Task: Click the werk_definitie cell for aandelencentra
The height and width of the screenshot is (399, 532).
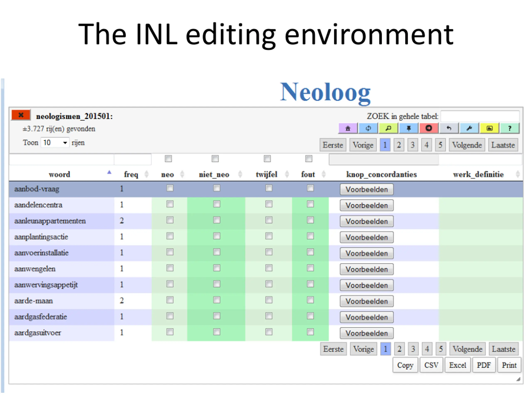Action: (x=481, y=205)
